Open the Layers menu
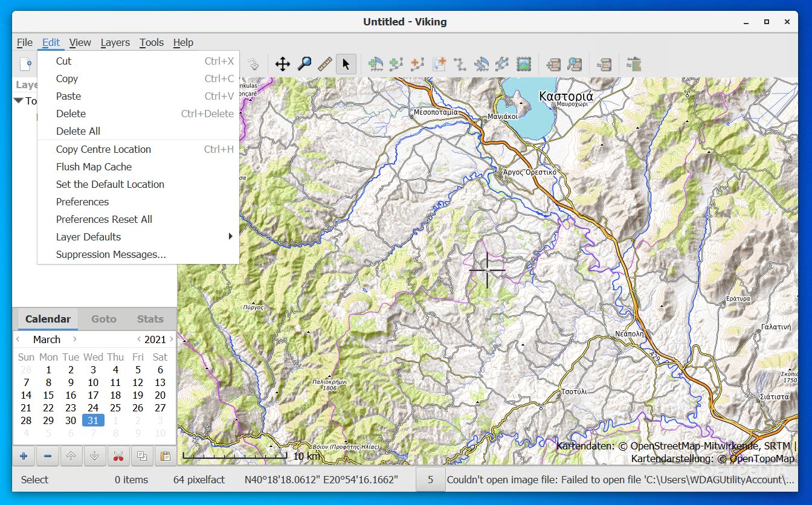This screenshot has width=812, height=505. point(115,42)
